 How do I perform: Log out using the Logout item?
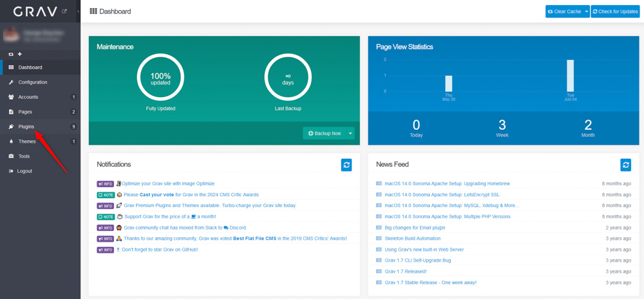(40, 171)
